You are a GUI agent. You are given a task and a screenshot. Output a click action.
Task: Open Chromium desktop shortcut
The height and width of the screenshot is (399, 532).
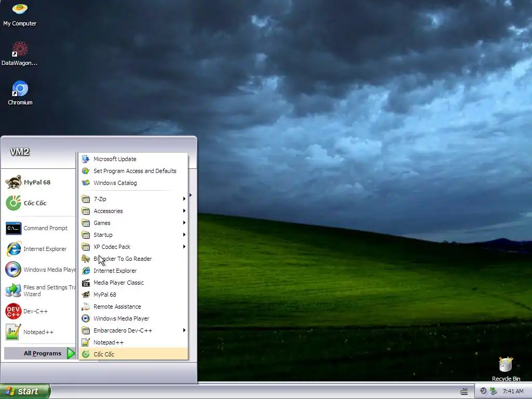pos(20,93)
